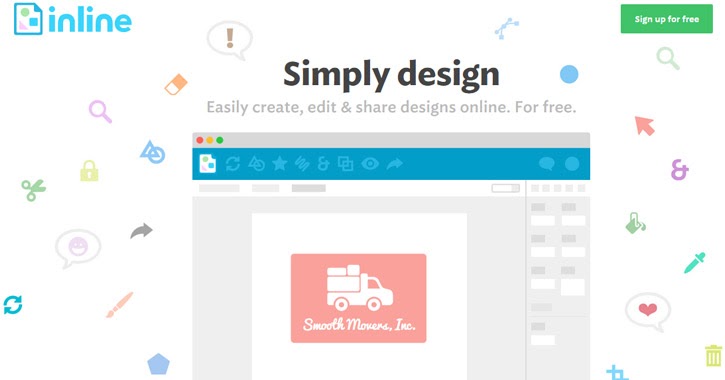The image size is (725, 380).
Task: Toggle the eye preview icon in the toolbar
Action: point(370,164)
